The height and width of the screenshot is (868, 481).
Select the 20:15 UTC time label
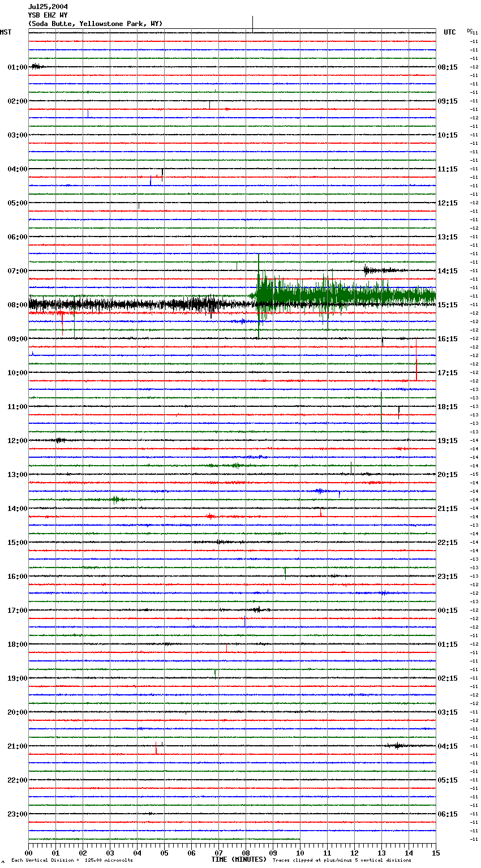pos(448,475)
